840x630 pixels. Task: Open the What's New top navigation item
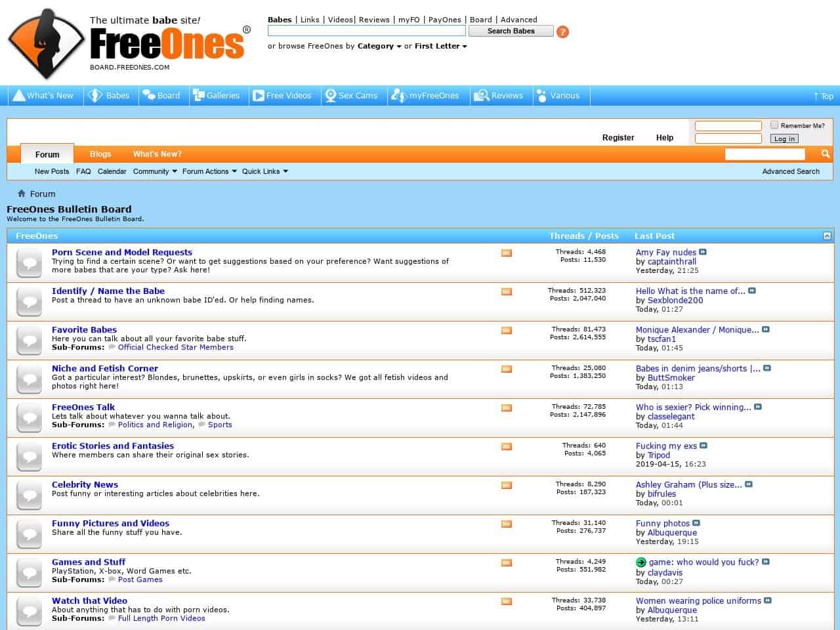(43, 95)
